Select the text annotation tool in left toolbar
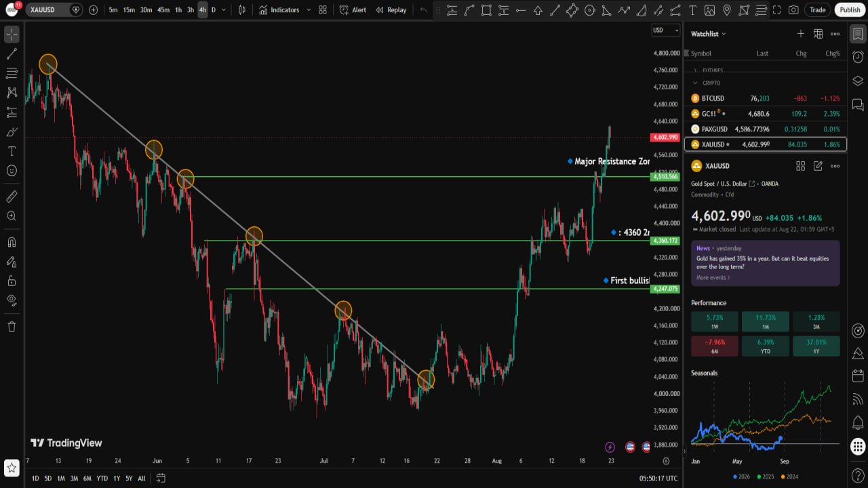 pyautogui.click(x=12, y=151)
